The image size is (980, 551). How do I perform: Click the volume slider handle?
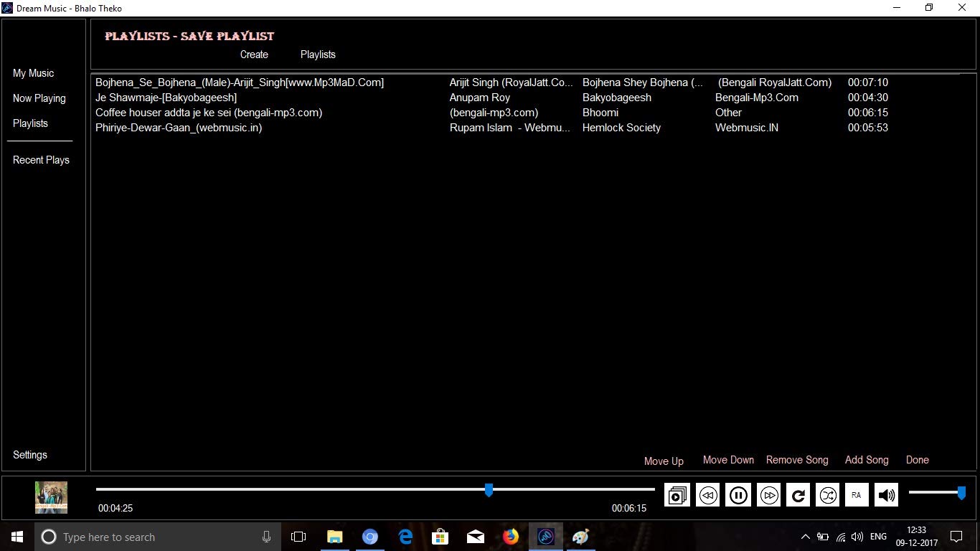[x=961, y=492]
